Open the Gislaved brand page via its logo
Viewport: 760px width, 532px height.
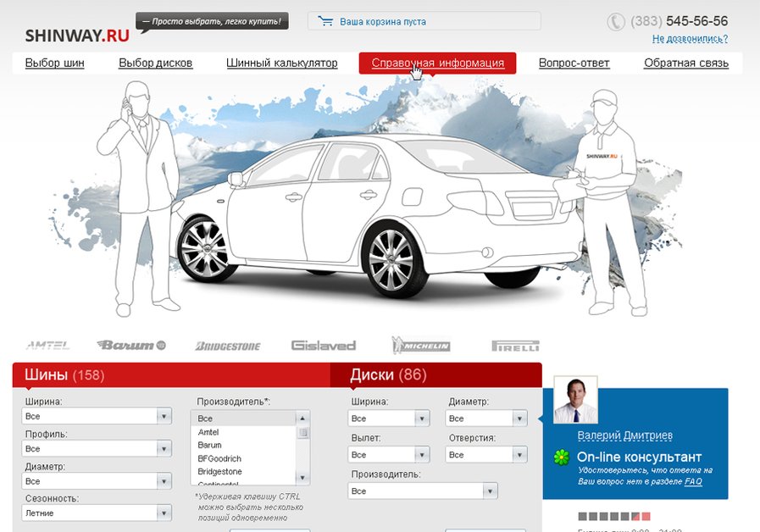[323, 344]
